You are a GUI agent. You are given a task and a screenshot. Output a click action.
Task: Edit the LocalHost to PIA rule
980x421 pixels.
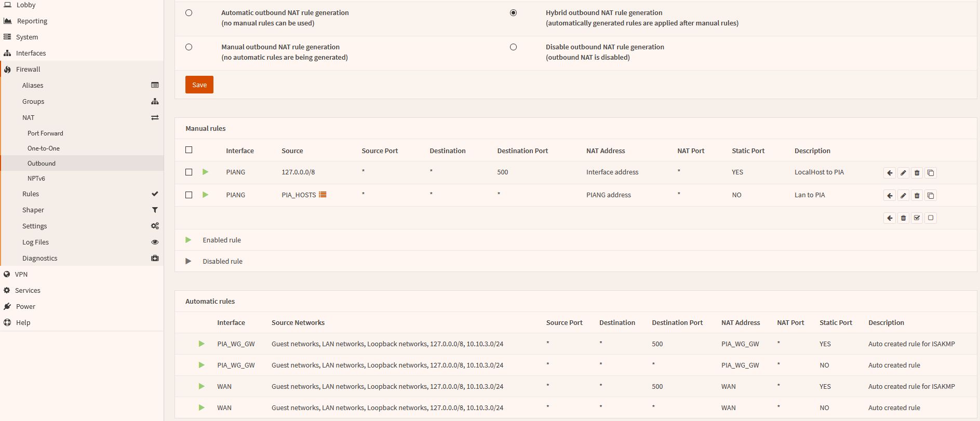(903, 173)
